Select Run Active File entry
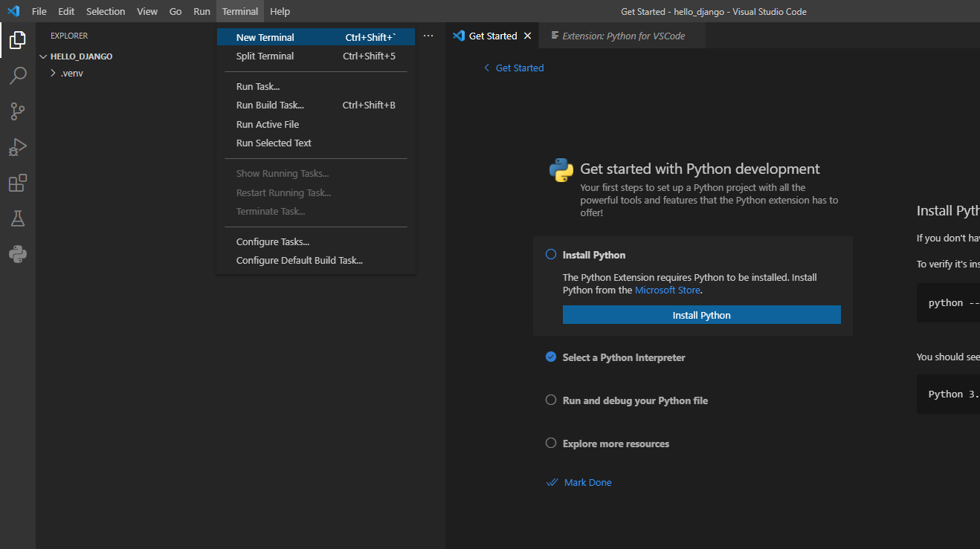 pyautogui.click(x=316, y=124)
